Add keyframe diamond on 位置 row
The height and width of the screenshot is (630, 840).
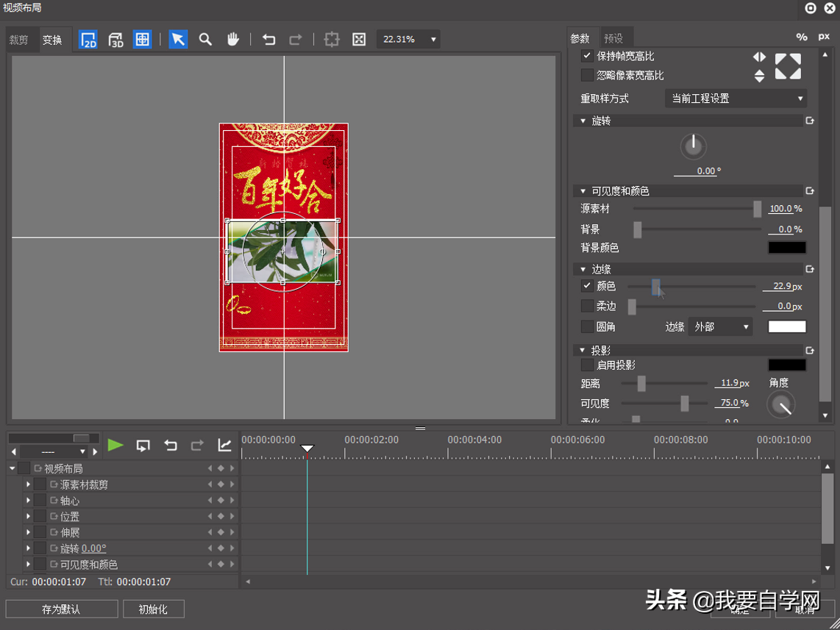221,516
